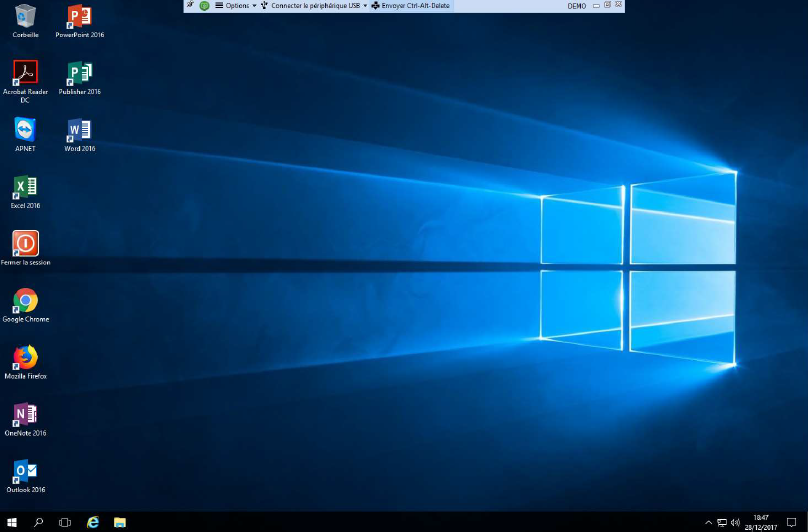
Task: Click the DEMO session label
Action: click(x=577, y=6)
